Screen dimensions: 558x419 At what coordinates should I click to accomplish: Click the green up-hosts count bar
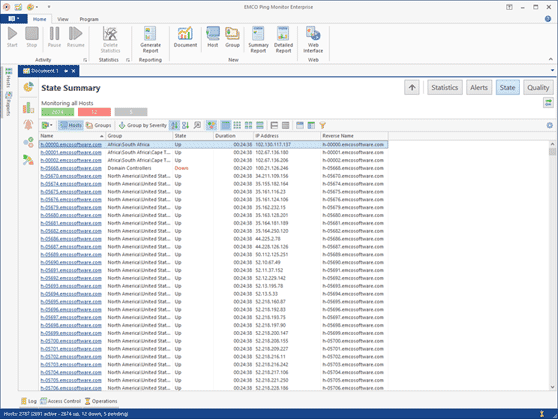coord(58,112)
